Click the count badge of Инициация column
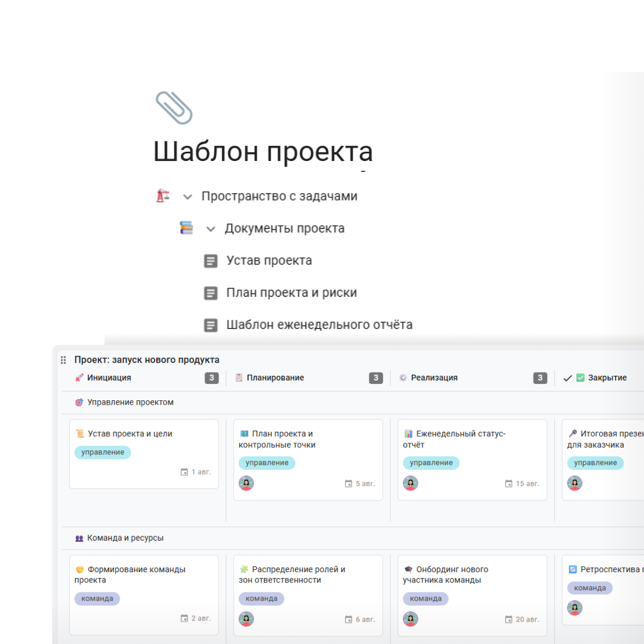This screenshot has width=644, height=644. (x=212, y=378)
